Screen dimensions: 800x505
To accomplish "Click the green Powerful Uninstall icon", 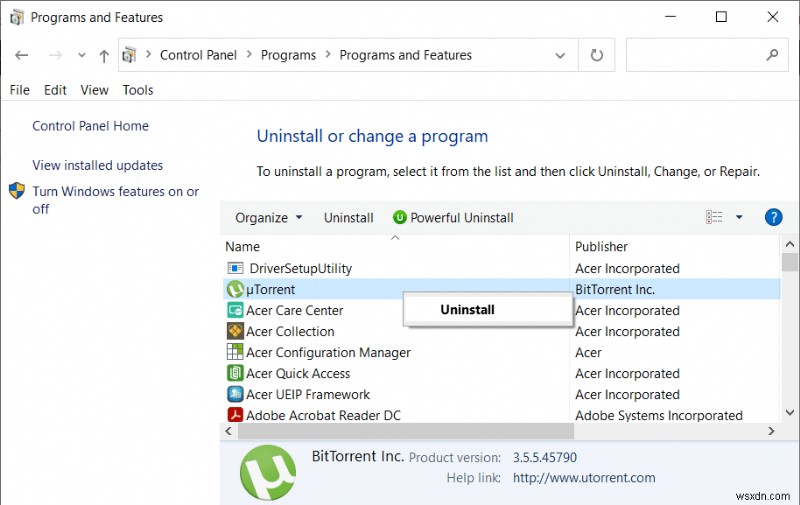I will [x=399, y=218].
